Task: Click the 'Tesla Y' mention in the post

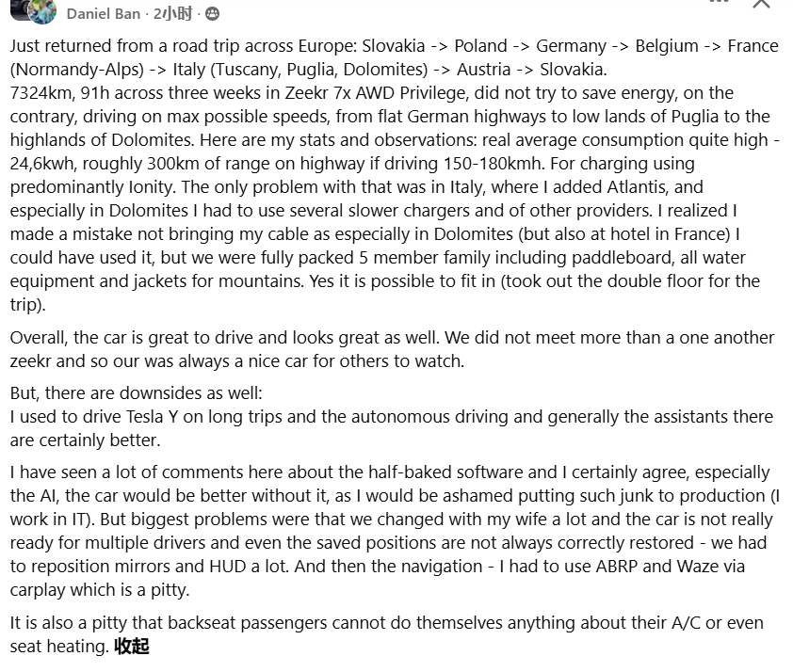Action: (152, 417)
